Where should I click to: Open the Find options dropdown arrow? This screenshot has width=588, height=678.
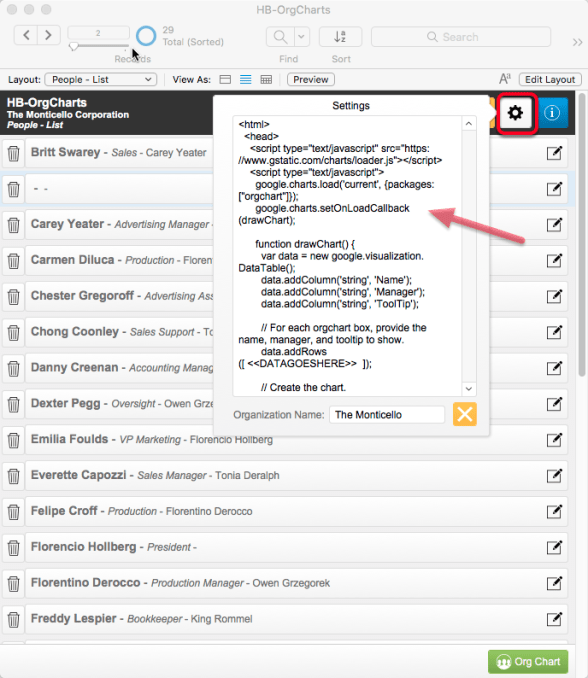coord(302,37)
